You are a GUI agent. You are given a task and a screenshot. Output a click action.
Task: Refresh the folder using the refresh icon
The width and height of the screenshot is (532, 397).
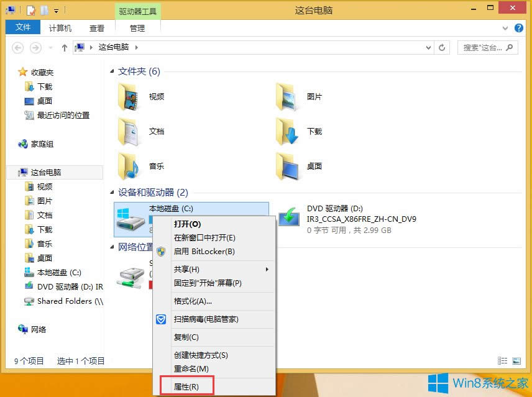(x=441, y=47)
